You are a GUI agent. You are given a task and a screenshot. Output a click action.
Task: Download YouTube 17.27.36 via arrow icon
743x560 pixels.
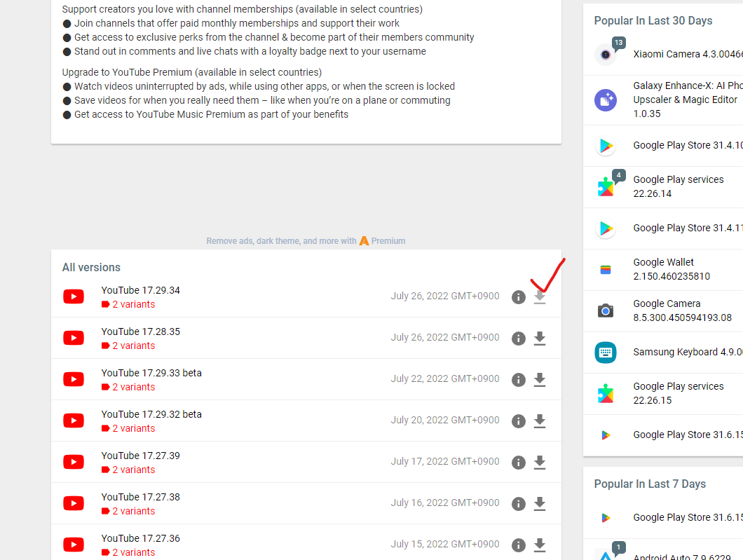540,545
